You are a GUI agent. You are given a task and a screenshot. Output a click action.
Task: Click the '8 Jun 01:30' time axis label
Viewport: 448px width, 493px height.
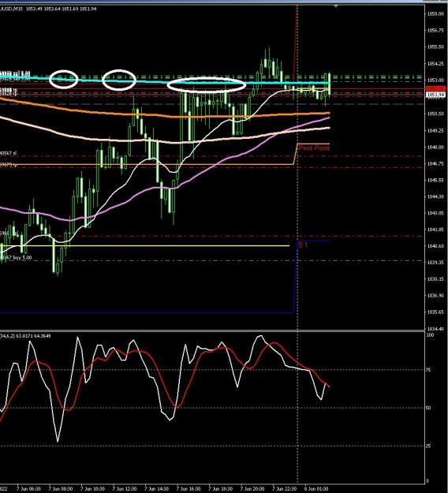[x=316, y=488]
